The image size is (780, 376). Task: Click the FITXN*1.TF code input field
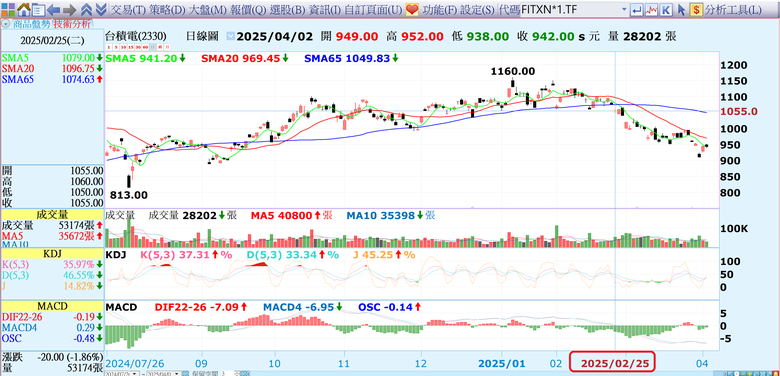pos(570,9)
